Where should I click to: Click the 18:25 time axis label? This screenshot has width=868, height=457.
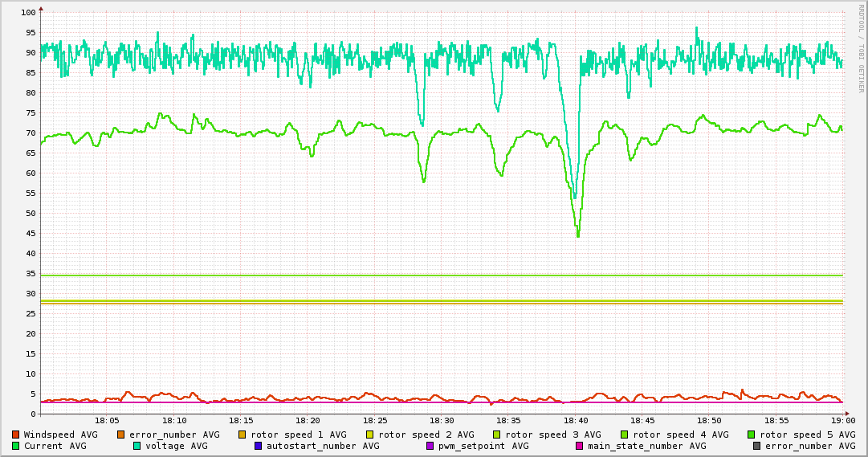pyautogui.click(x=375, y=421)
